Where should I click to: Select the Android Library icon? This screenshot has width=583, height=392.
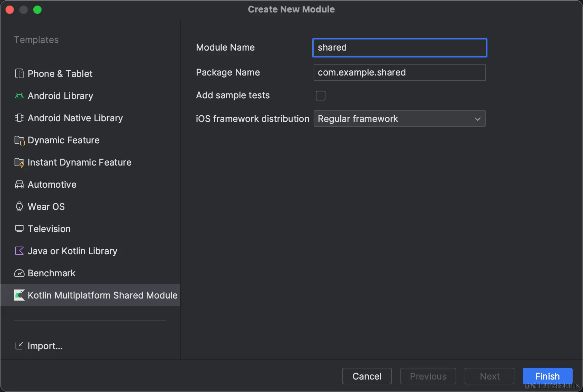[x=19, y=96]
